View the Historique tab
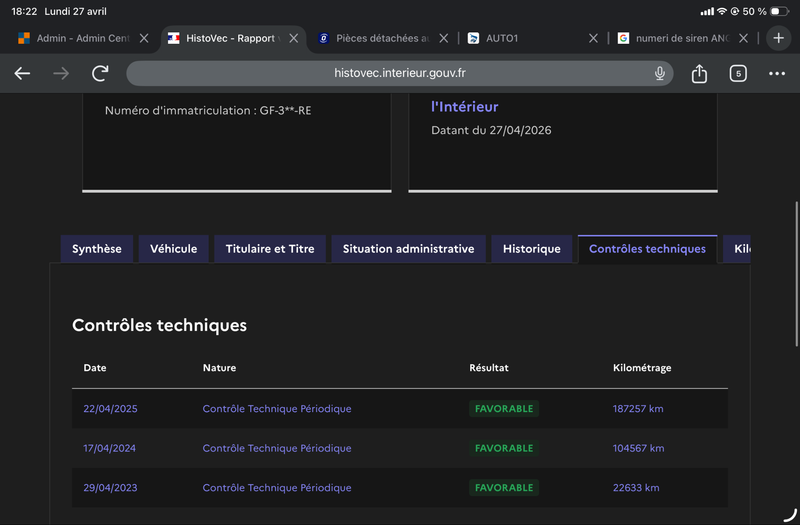This screenshot has height=525, width=800. click(x=532, y=249)
